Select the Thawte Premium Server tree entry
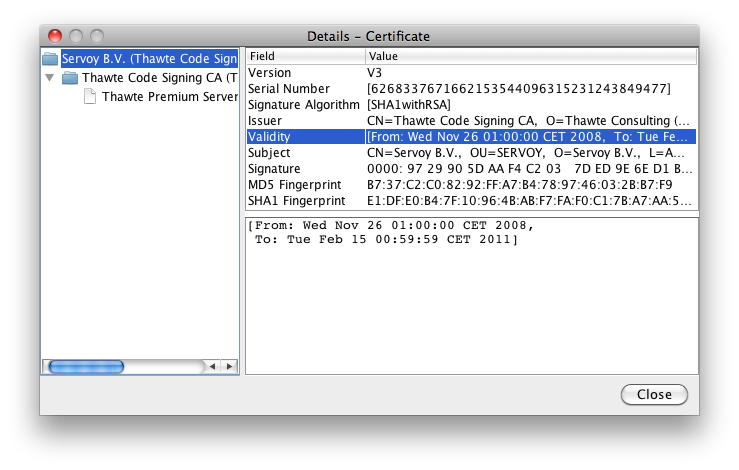Image resolution: width=739 pixels, height=470 pixels. (x=170, y=97)
